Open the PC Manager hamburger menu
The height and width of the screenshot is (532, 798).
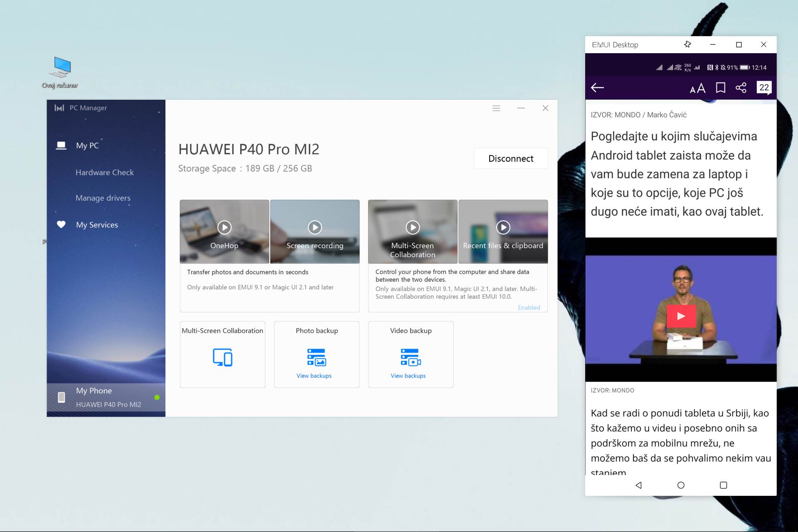pyautogui.click(x=496, y=108)
